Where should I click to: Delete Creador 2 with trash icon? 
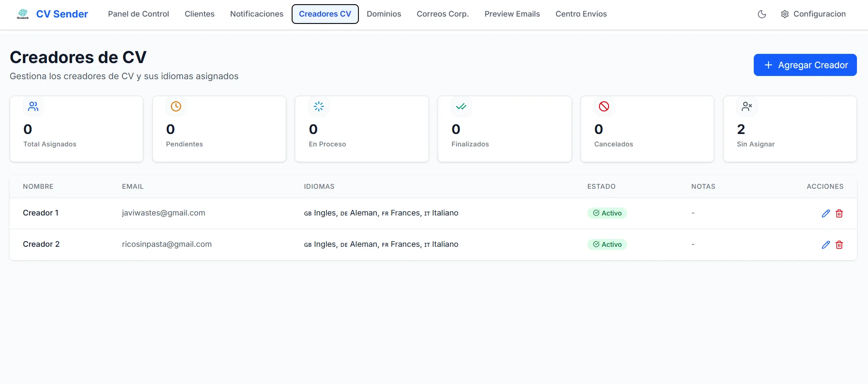click(x=839, y=244)
